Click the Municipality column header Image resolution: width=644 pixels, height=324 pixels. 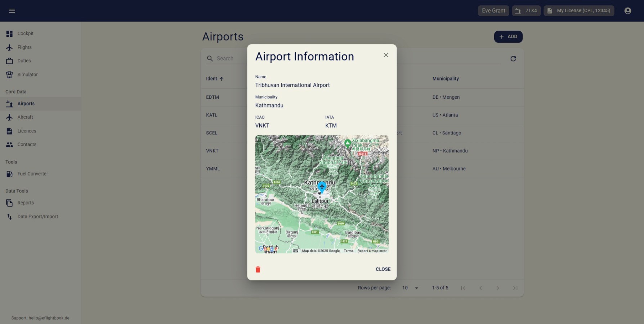pos(446,79)
